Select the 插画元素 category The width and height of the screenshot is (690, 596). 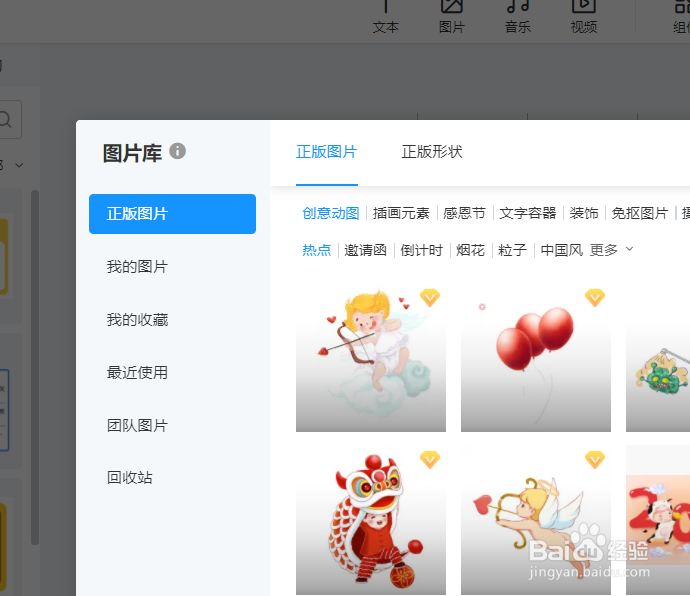pyautogui.click(x=401, y=213)
